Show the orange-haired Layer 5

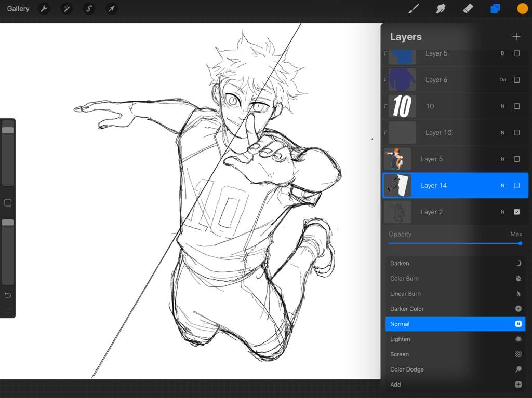pyautogui.click(x=516, y=159)
